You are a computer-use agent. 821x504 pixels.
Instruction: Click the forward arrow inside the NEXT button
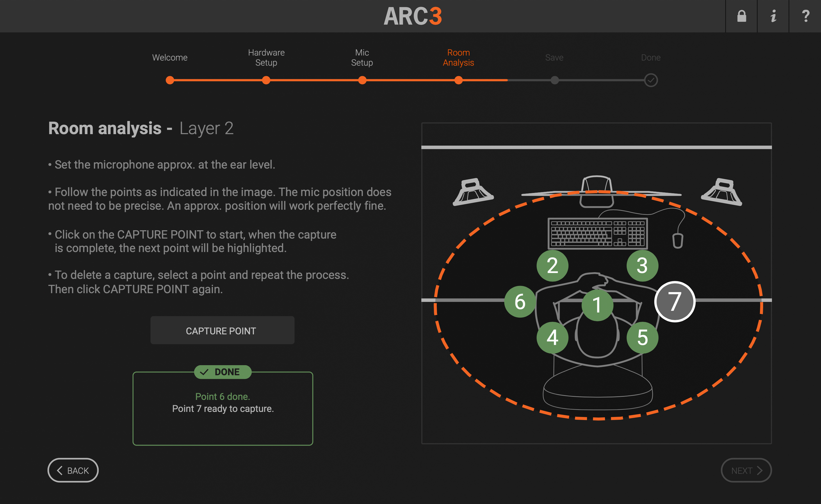760,470
